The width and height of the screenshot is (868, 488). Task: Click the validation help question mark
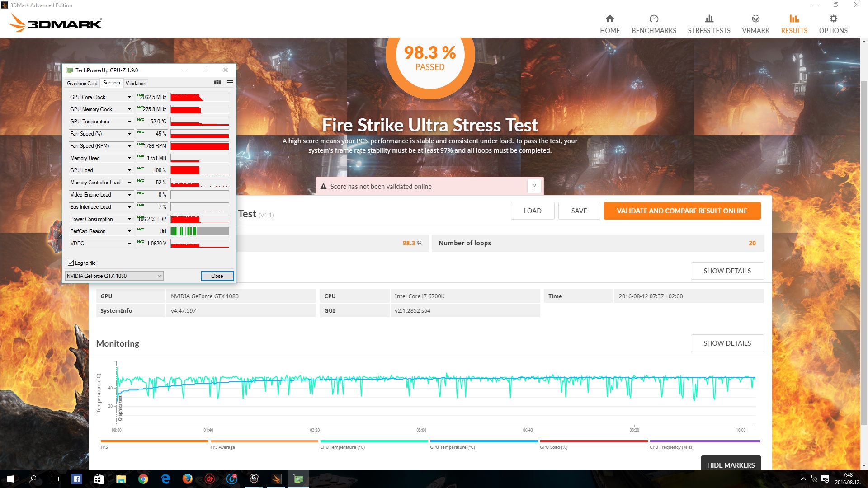click(x=534, y=186)
